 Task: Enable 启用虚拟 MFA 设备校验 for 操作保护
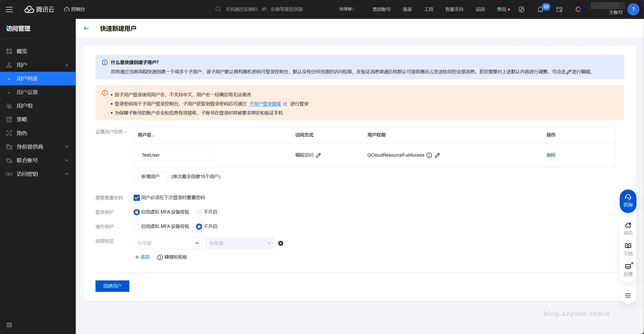tap(136, 227)
